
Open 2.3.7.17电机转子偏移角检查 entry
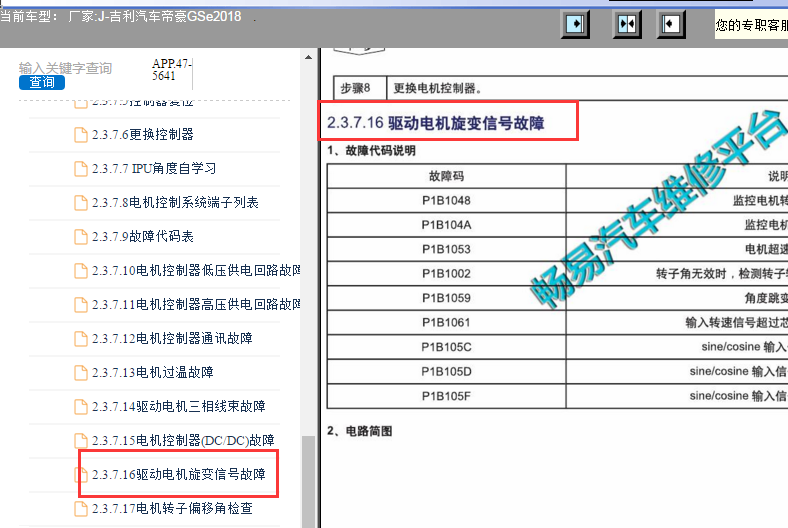tap(172, 509)
